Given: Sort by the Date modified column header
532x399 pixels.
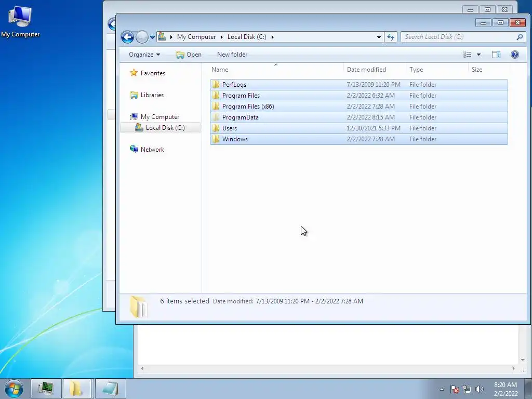Looking at the screenshot, I should tap(375, 70).
